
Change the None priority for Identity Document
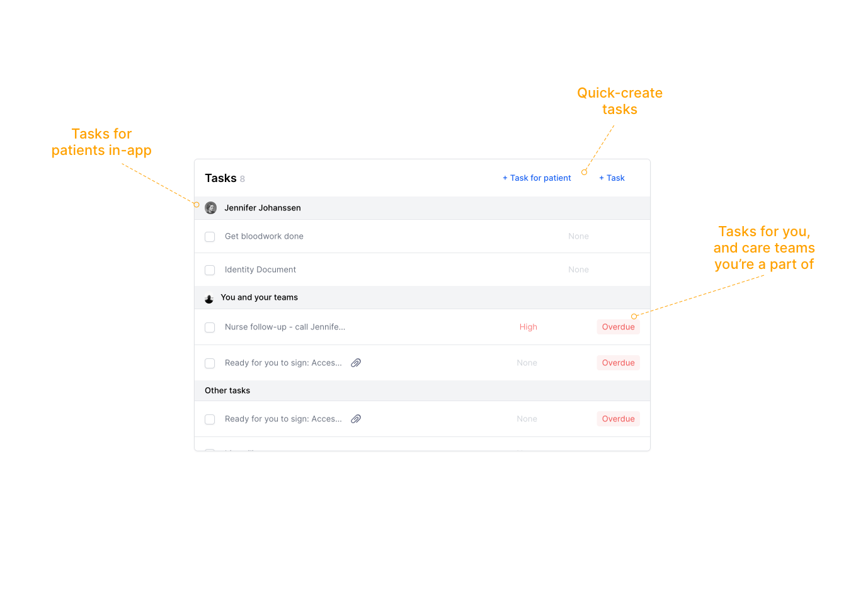(x=578, y=270)
